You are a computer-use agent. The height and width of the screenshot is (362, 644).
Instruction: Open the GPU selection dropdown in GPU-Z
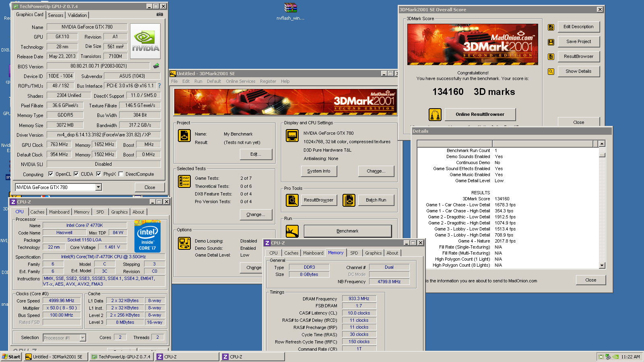tap(98, 187)
